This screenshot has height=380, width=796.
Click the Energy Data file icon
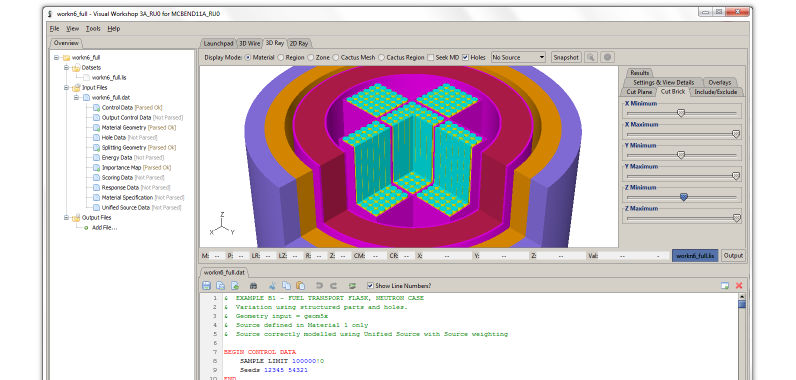pyautogui.click(x=96, y=158)
